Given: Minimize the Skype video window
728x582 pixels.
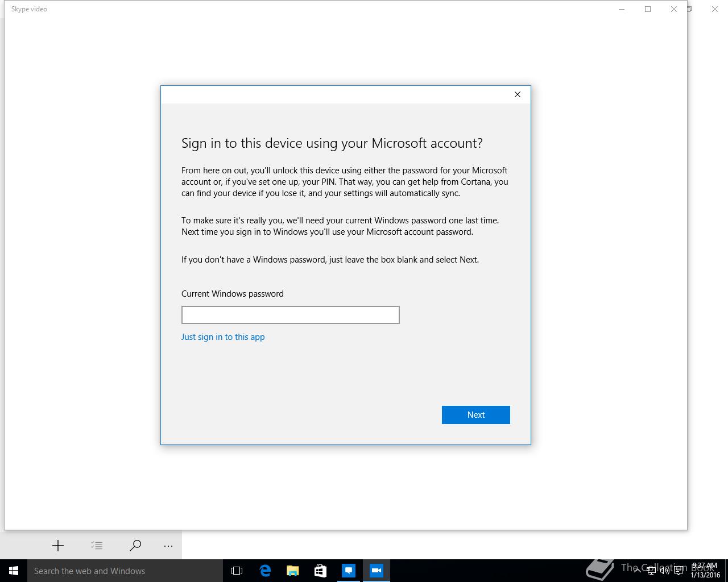Looking at the screenshot, I should pos(622,9).
